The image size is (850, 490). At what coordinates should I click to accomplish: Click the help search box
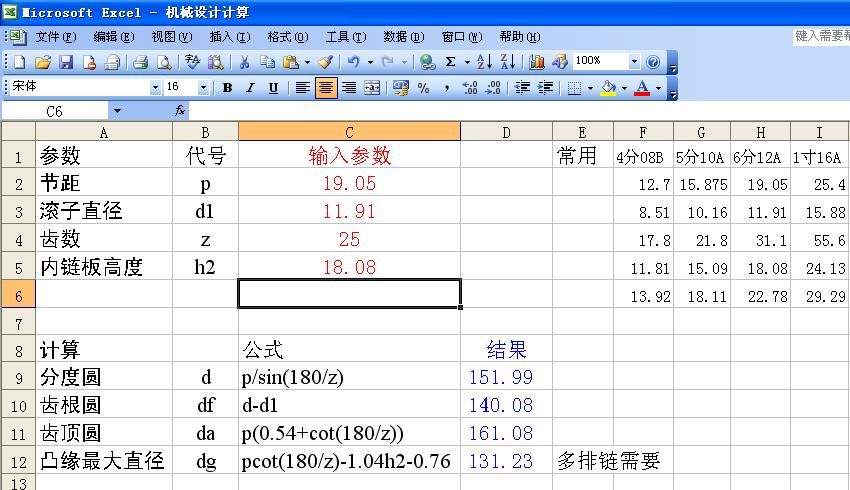click(821, 36)
